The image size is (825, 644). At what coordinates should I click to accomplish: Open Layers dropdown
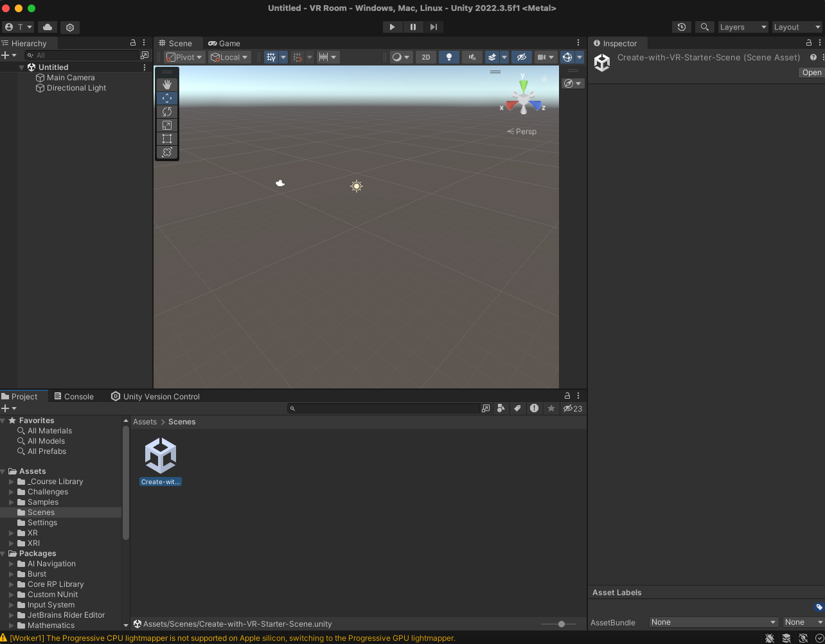[x=743, y=27]
